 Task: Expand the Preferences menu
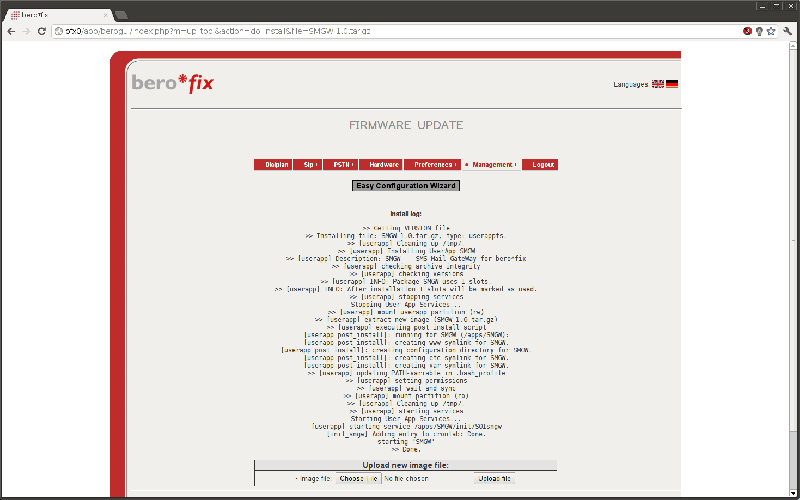[x=433, y=165]
